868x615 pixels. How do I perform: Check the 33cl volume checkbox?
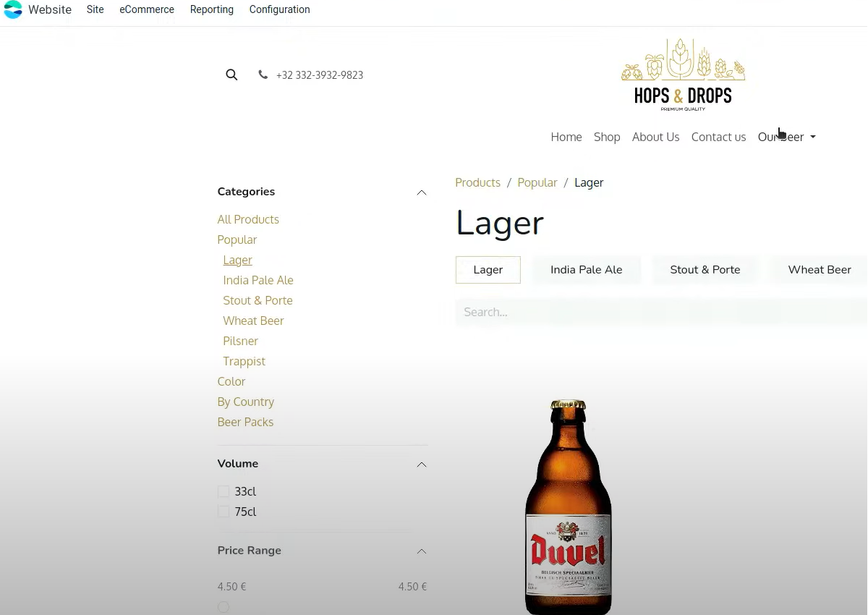coord(224,491)
